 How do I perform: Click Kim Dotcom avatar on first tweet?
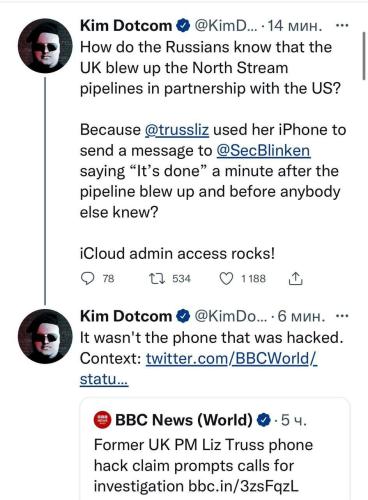tap(45, 46)
